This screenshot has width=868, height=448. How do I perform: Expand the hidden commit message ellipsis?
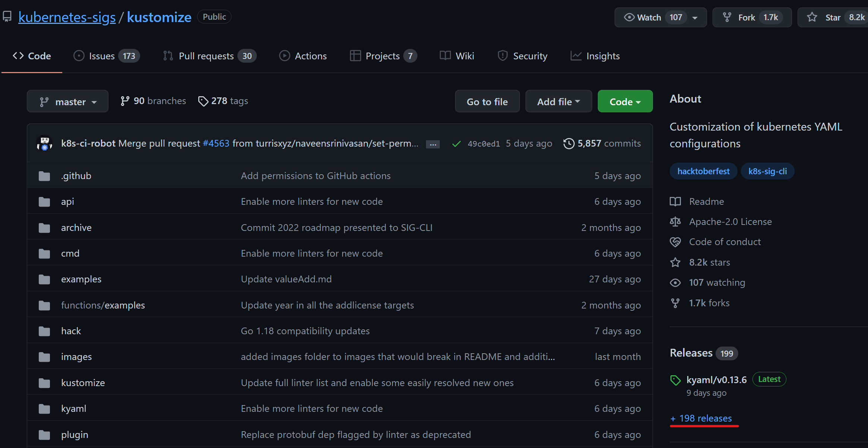[x=433, y=144]
